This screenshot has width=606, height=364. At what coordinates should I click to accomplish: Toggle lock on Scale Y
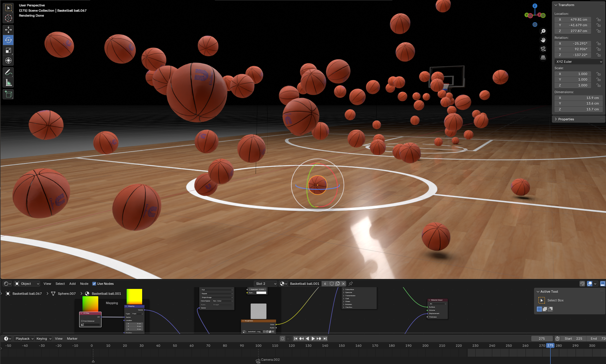coord(598,79)
